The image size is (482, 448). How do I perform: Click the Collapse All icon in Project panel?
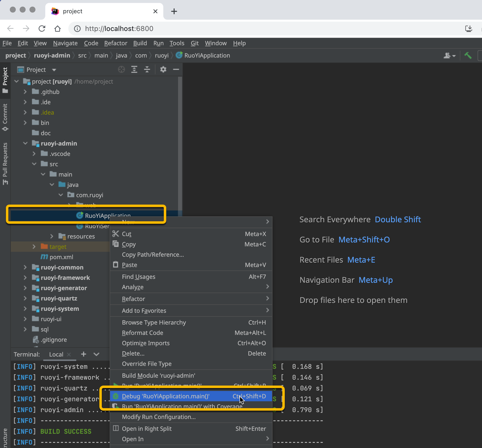click(x=147, y=70)
